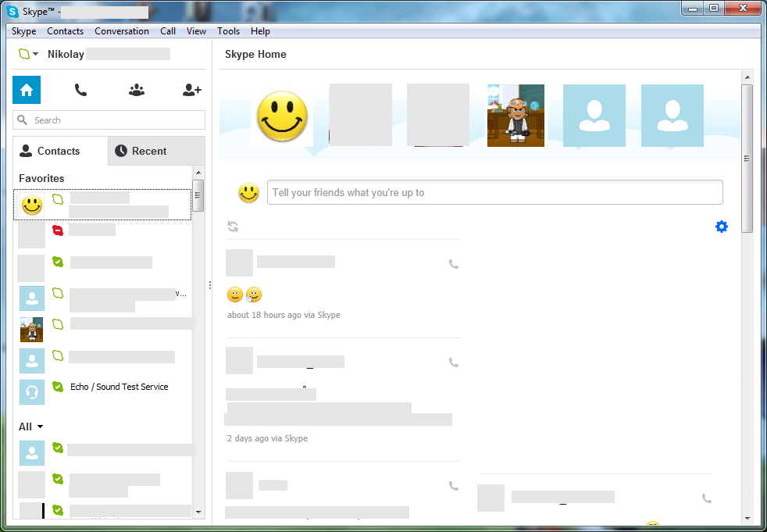Select the Contacts tab

(59, 151)
